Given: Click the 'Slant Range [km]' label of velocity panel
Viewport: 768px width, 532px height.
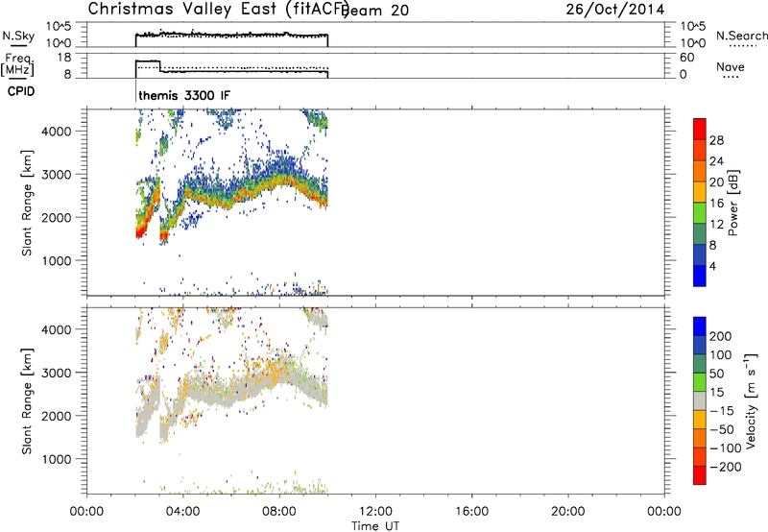Looking at the screenshot, I should [27, 401].
